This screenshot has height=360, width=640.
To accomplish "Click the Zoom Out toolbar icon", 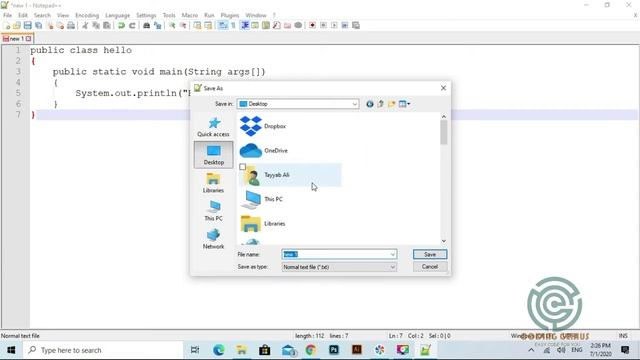I will 183,25.
